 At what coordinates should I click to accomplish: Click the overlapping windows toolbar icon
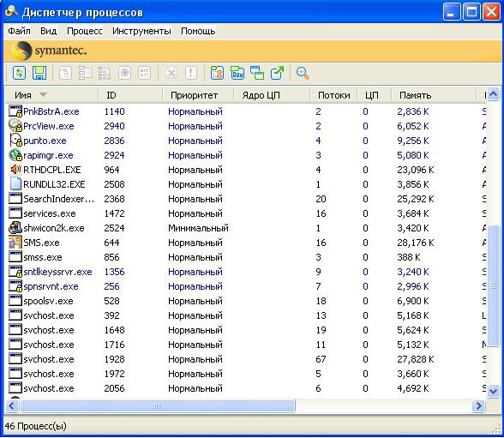coord(257,73)
